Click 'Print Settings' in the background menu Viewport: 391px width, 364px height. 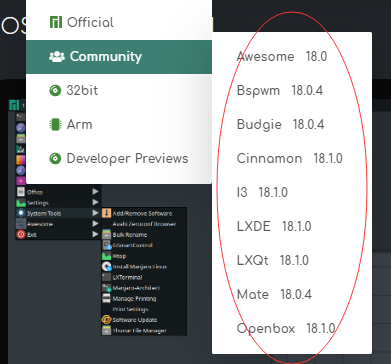(x=130, y=309)
